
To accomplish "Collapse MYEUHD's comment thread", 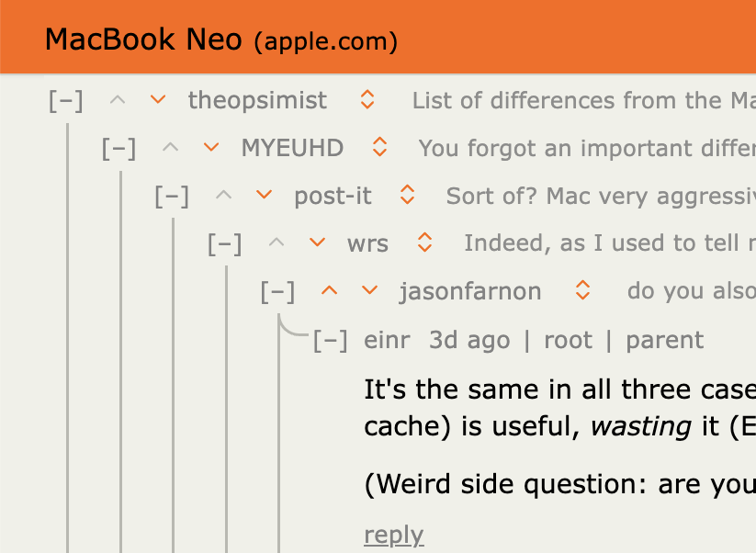I will pyautogui.click(x=118, y=149).
